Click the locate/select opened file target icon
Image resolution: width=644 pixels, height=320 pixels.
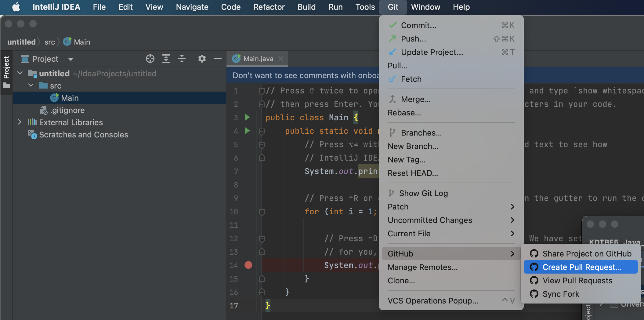click(x=150, y=59)
